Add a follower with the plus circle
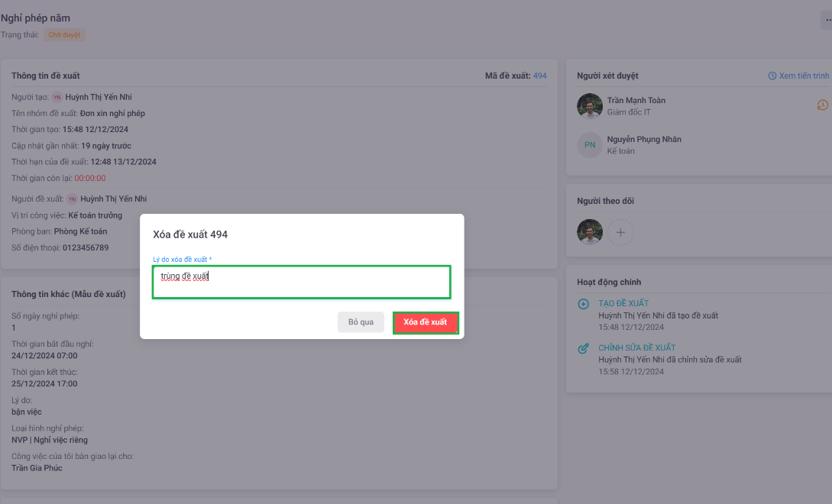The image size is (832, 504). pyautogui.click(x=620, y=232)
